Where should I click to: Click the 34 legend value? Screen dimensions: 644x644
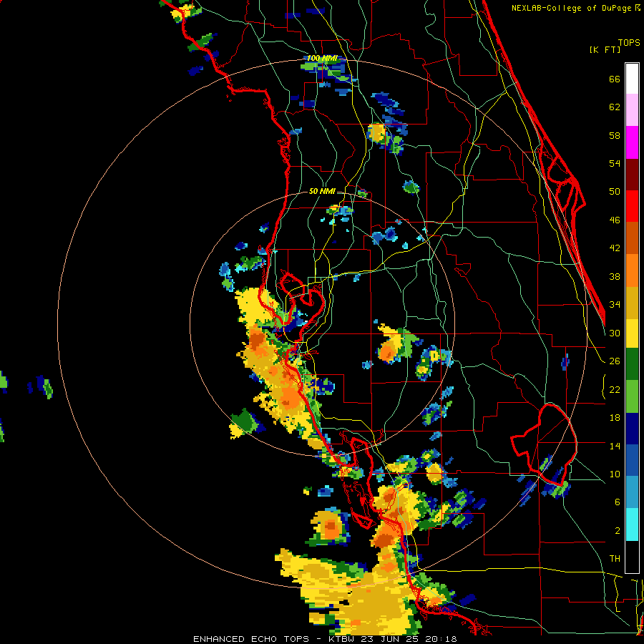coord(615,305)
